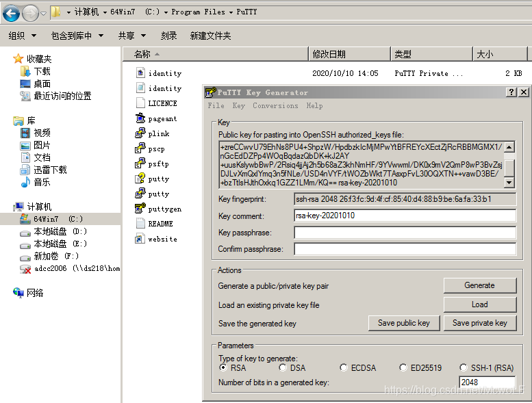Select the DSA key type radio
Image resolution: width=532 pixels, height=403 pixels.
(283, 367)
